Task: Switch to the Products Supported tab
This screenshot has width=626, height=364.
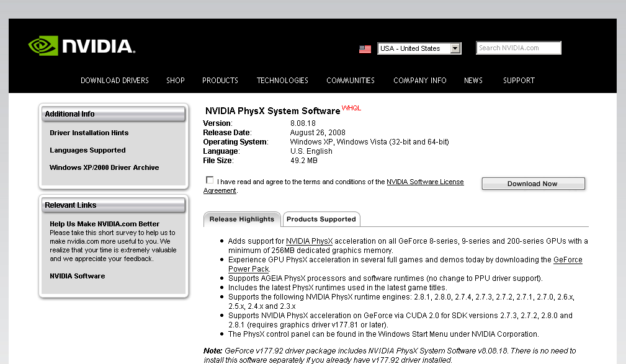Action: [321, 220]
